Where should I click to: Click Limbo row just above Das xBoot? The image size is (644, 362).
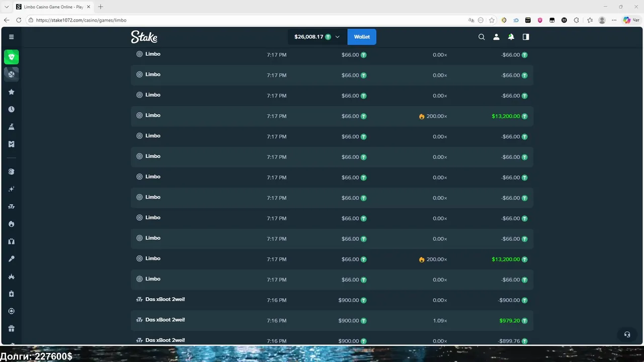[x=332, y=280]
